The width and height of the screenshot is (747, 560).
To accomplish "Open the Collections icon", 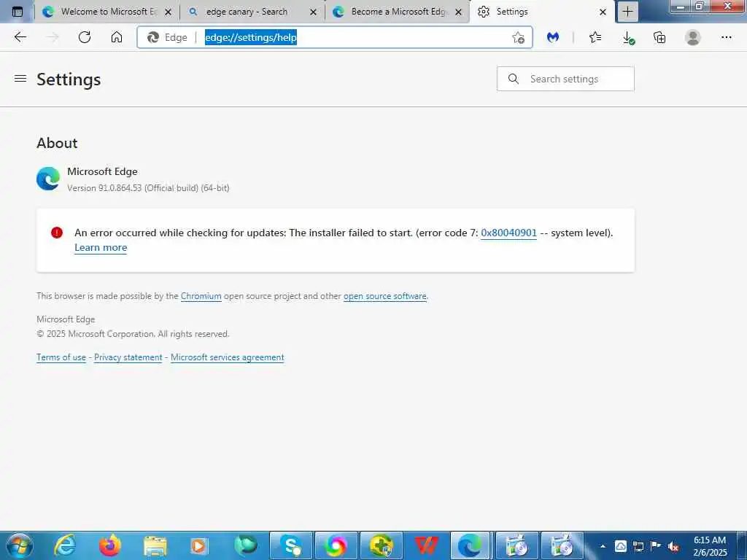I will tap(659, 37).
